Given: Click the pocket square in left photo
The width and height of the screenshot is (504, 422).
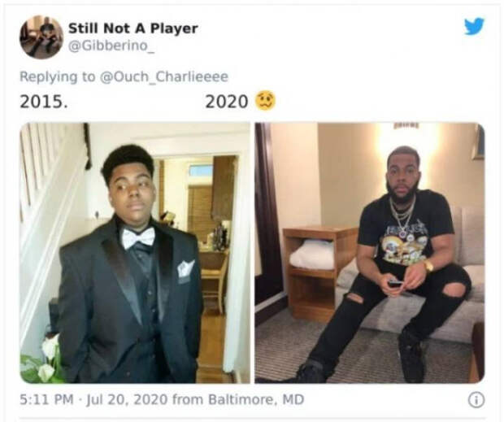Looking at the screenshot, I should (185, 268).
